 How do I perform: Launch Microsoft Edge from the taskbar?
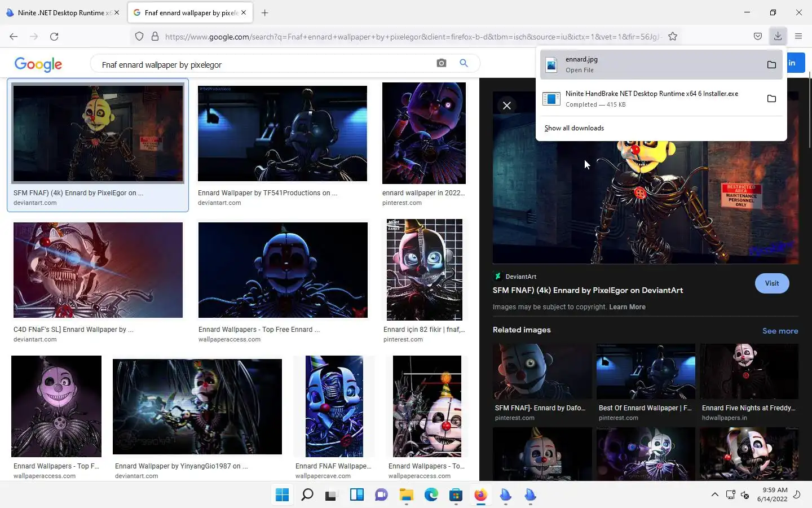[x=431, y=495]
